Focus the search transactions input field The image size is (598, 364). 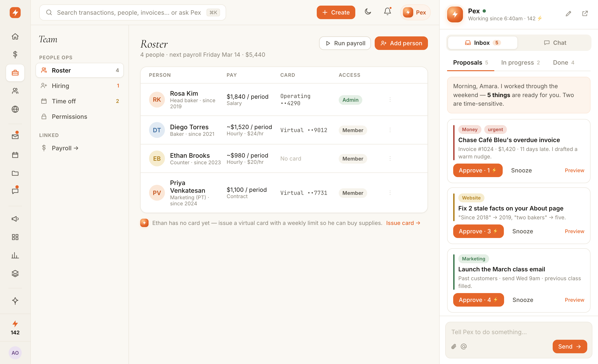(132, 12)
